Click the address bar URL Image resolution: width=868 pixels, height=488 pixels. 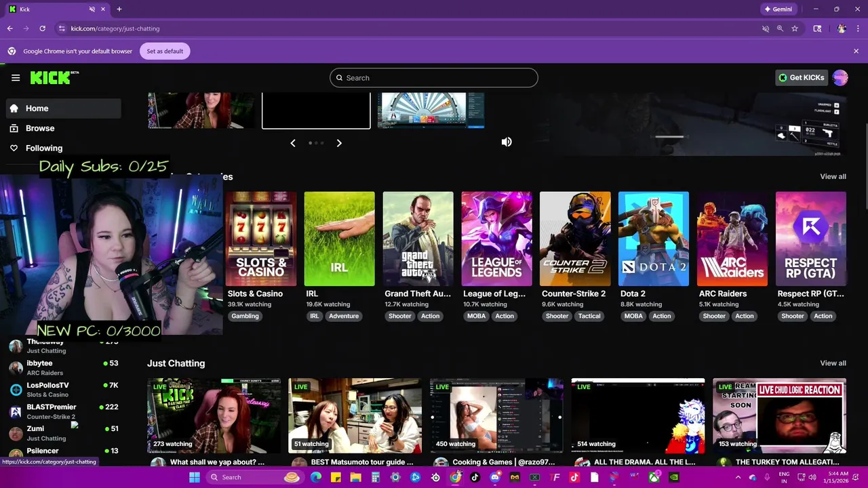(115, 28)
